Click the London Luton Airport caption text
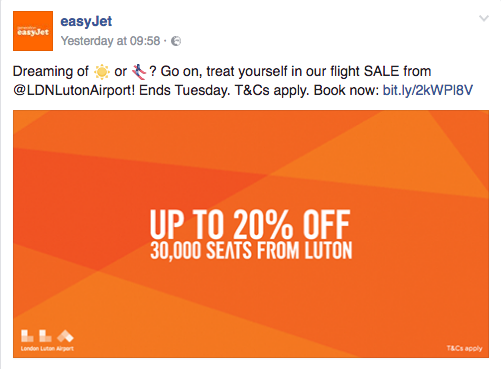The width and height of the screenshot is (501, 369). [x=47, y=349]
